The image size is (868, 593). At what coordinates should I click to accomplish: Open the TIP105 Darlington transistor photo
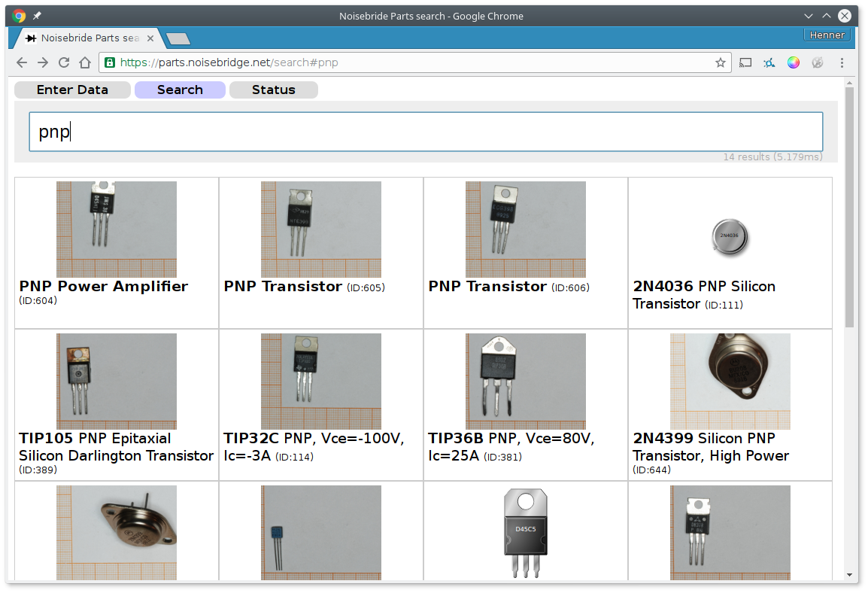tap(117, 381)
